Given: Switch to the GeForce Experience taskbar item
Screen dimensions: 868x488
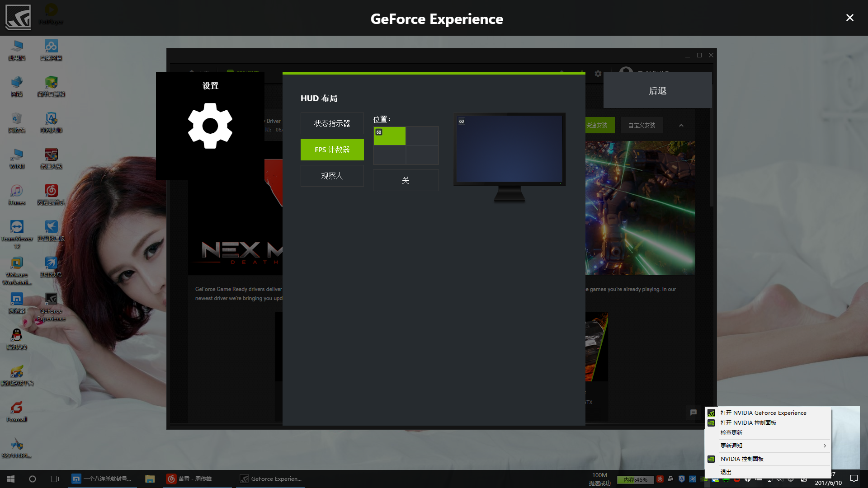Looking at the screenshot, I should pos(270,479).
